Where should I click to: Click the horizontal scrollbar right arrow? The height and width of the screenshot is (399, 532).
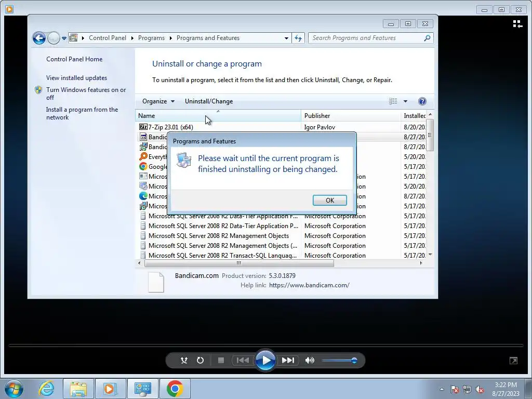(421, 263)
